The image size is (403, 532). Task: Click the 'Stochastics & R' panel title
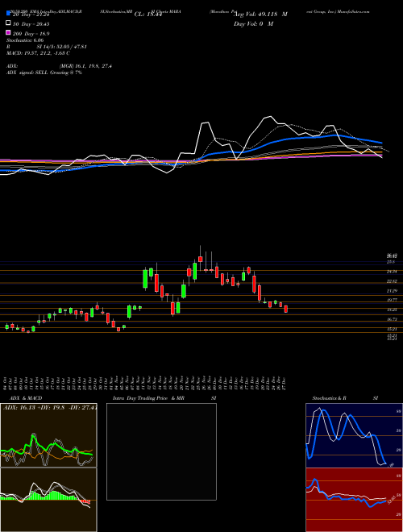pos(329,398)
